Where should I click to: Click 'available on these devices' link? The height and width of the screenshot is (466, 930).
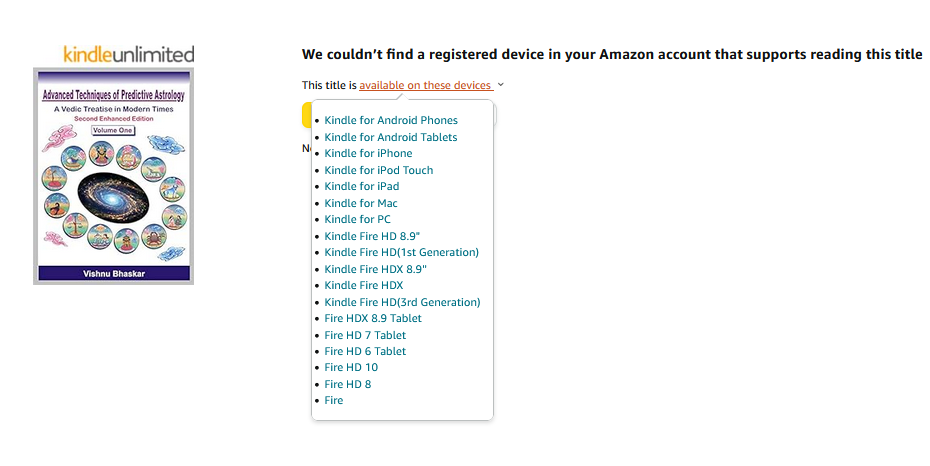coord(425,85)
